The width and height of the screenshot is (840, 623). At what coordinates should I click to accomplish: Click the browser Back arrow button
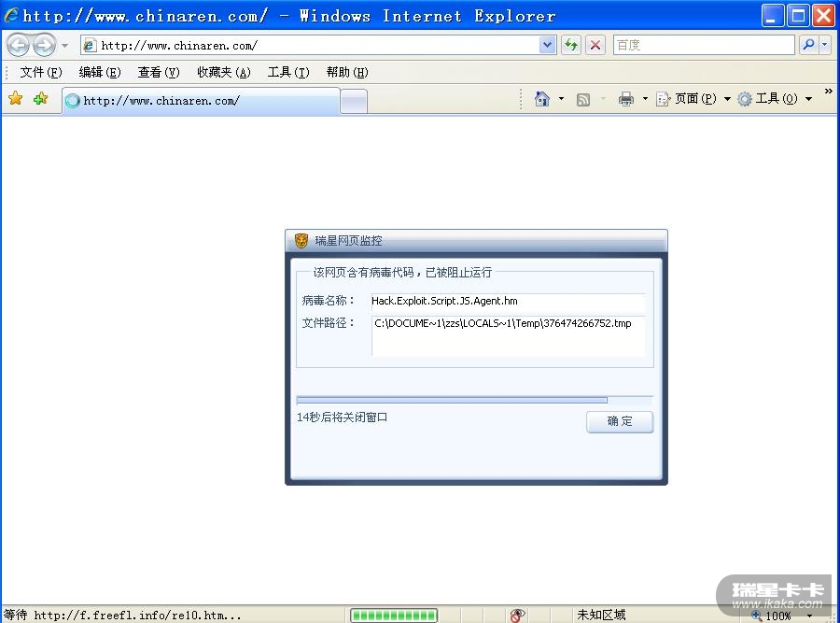click(18, 45)
